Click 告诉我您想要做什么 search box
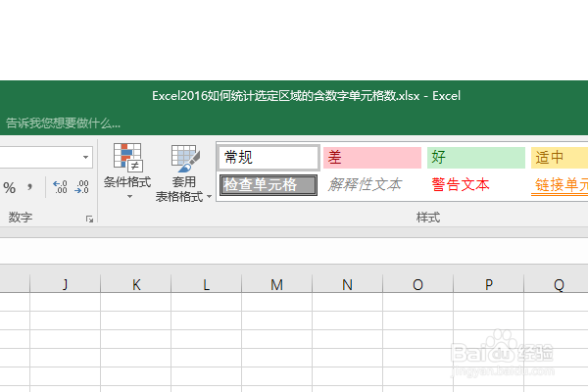 (63, 123)
